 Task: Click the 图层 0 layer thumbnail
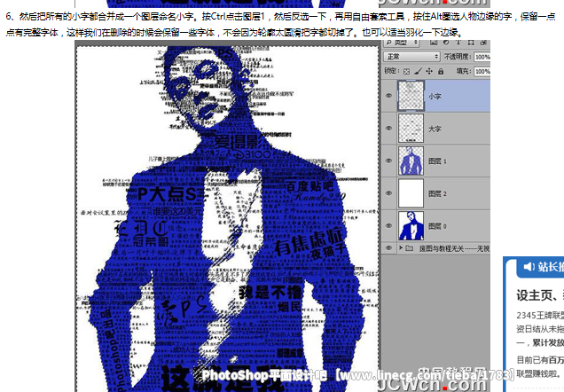click(x=411, y=225)
